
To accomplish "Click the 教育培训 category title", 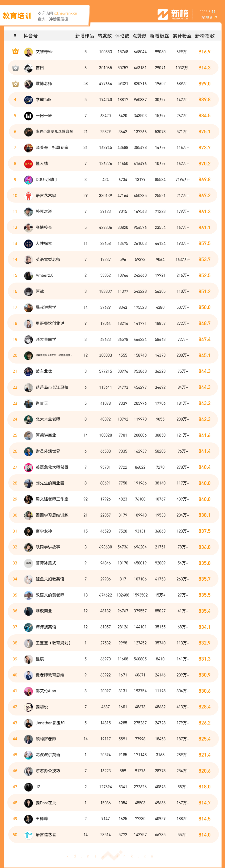I will 17,16.
